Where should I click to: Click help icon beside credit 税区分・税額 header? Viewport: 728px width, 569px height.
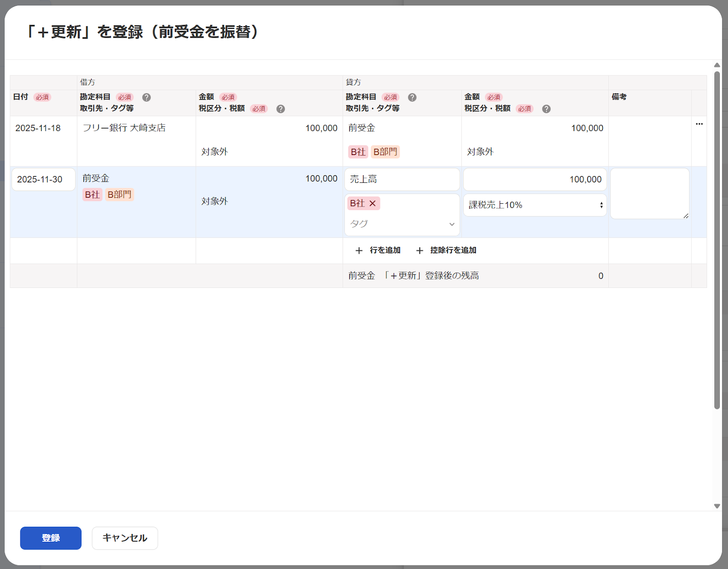coord(546,109)
